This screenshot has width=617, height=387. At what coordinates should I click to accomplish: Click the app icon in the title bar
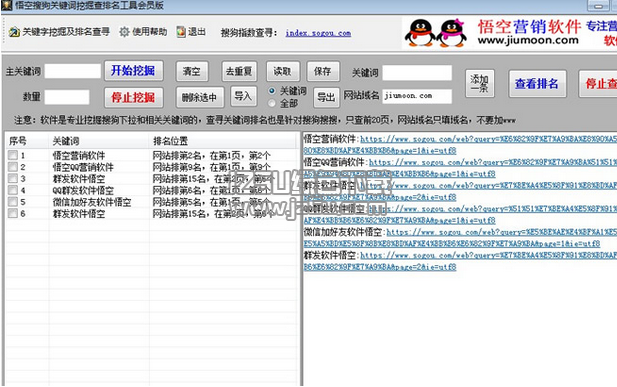(7, 5)
